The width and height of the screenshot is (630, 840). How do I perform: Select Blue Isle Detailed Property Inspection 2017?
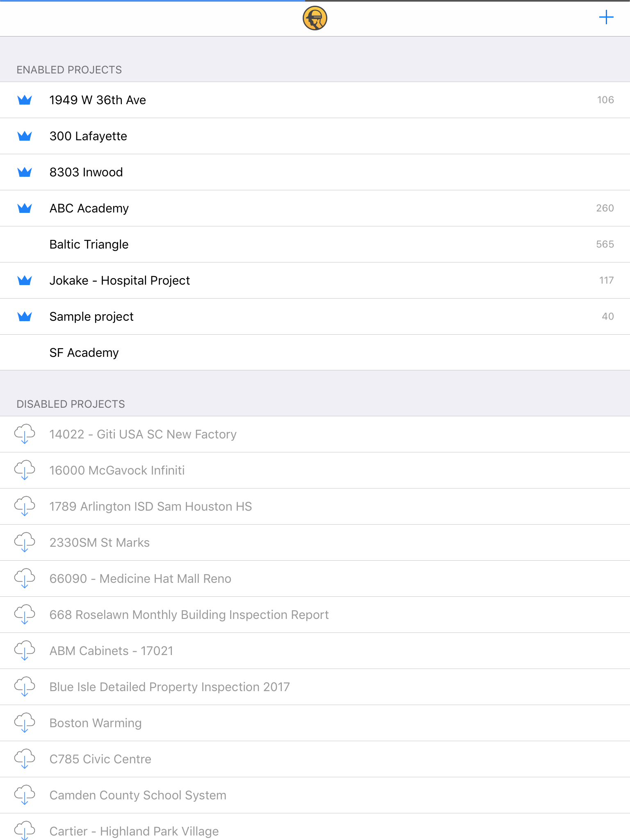pyautogui.click(x=169, y=687)
